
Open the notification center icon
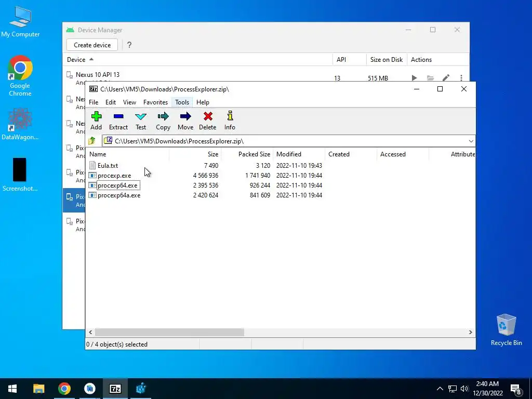[x=515, y=389]
